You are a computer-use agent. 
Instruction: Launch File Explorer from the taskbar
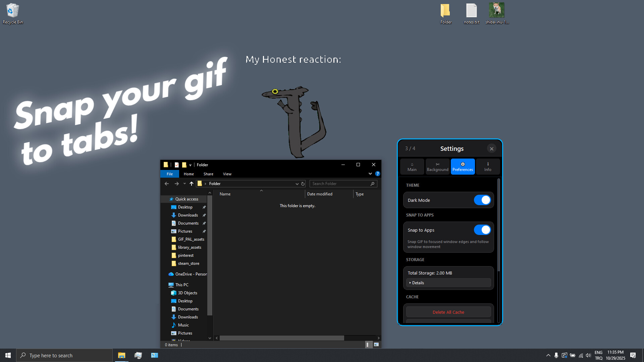click(121, 355)
